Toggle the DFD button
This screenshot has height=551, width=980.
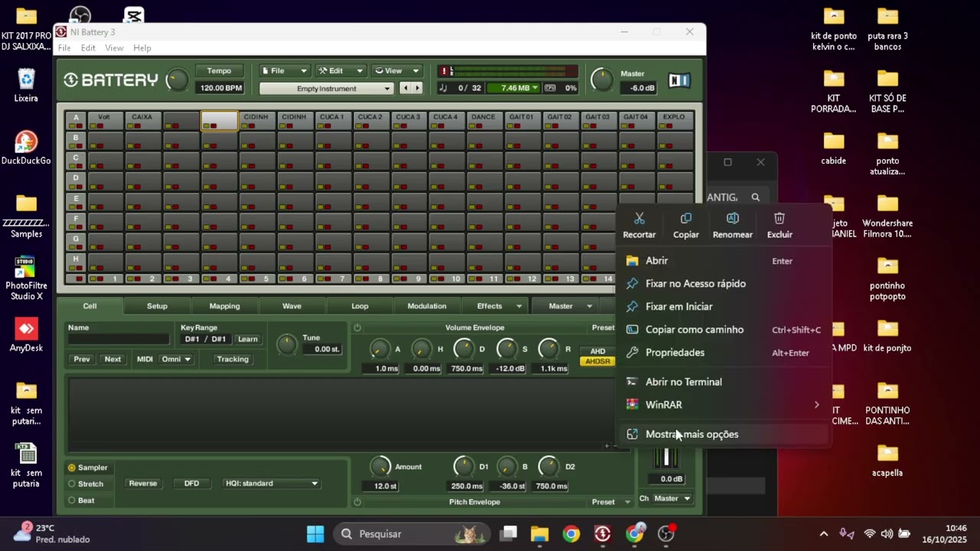[x=191, y=484]
